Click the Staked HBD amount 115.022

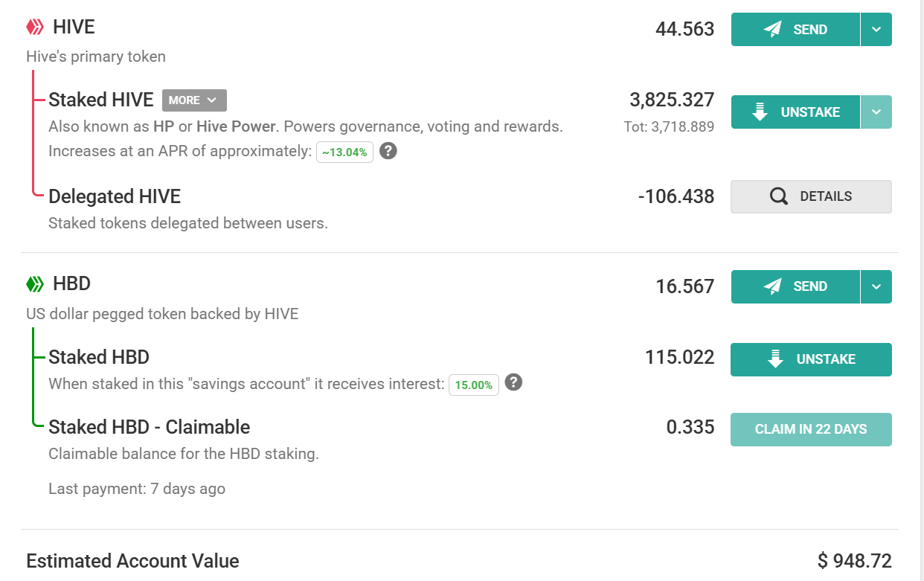(679, 357)
